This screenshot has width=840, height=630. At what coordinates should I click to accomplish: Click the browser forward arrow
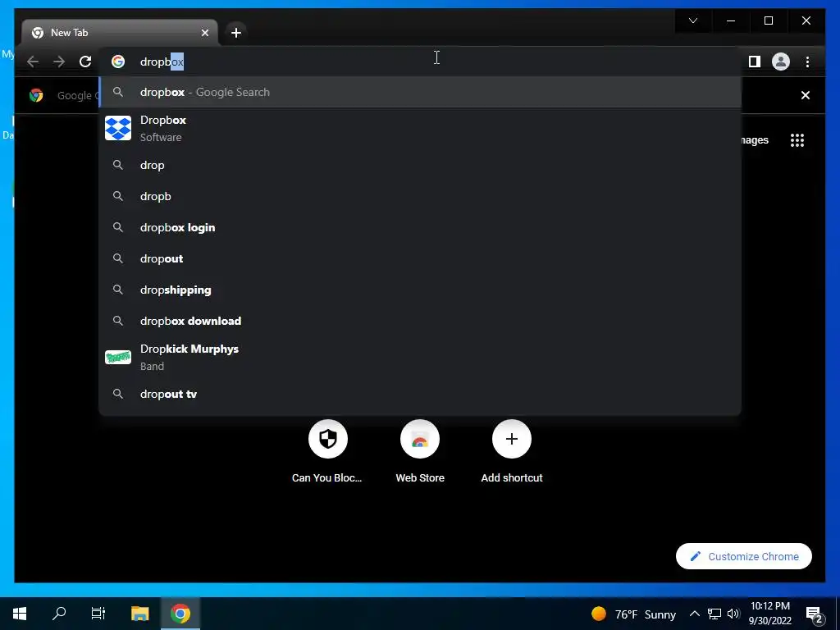59,62
